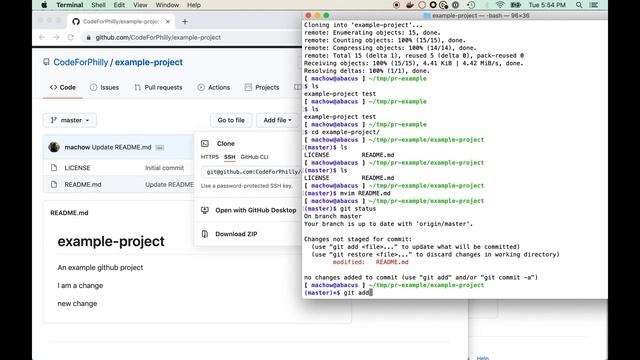Image resolution: width=640 pixels, height=360 pixels.
Task: Click machow's avatar in commit row
Action: (54, 147)
